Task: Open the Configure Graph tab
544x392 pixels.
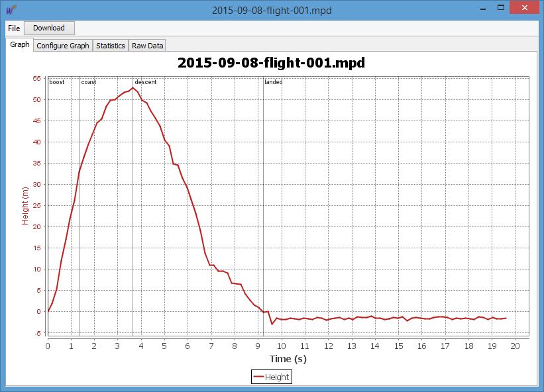Action: pyautogui.click(x=62, y=46)
